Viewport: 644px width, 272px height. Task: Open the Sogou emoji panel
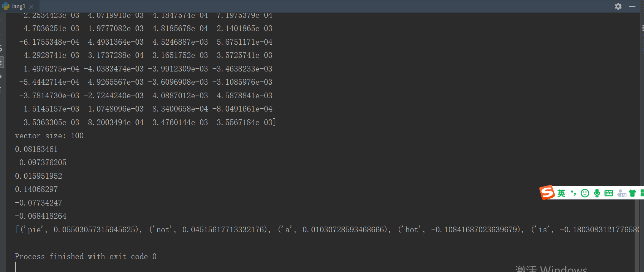(x=585, y=193)
